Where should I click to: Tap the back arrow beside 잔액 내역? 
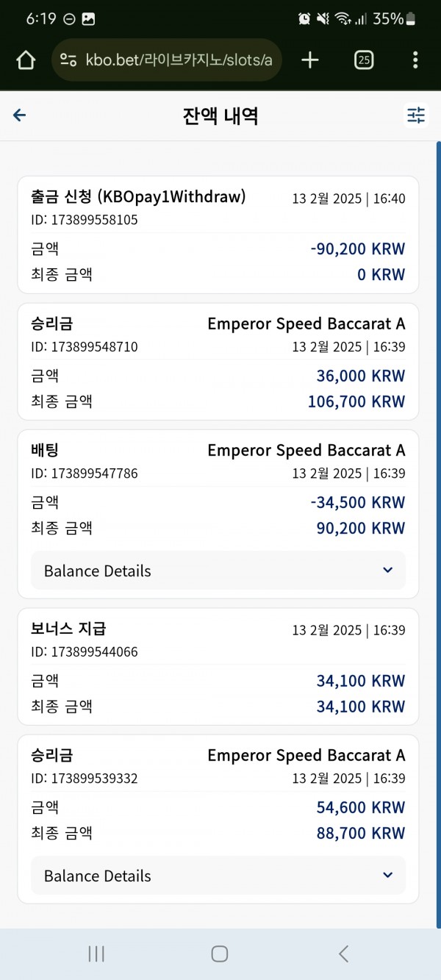click(20, 115)
